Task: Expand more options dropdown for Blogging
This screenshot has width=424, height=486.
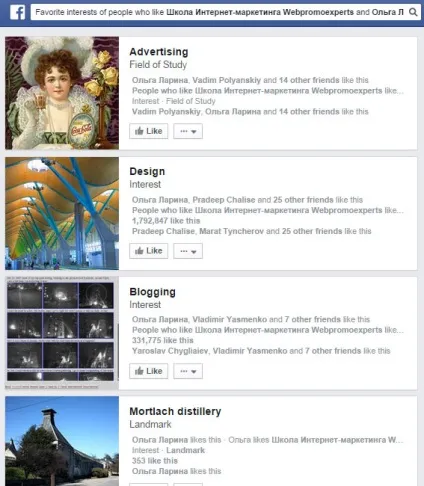Action: pyautogui.click(x=188, y=371)
